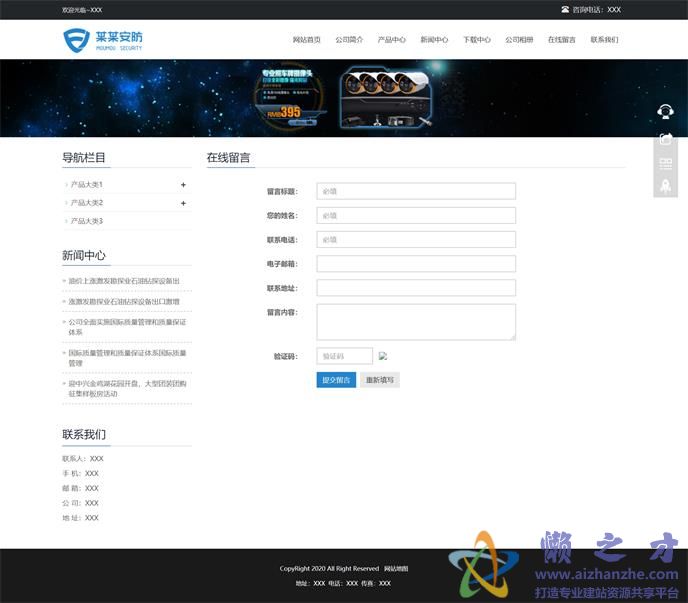
Task: Click the 留言标题 input field
Action: click(x=416, y=191)
